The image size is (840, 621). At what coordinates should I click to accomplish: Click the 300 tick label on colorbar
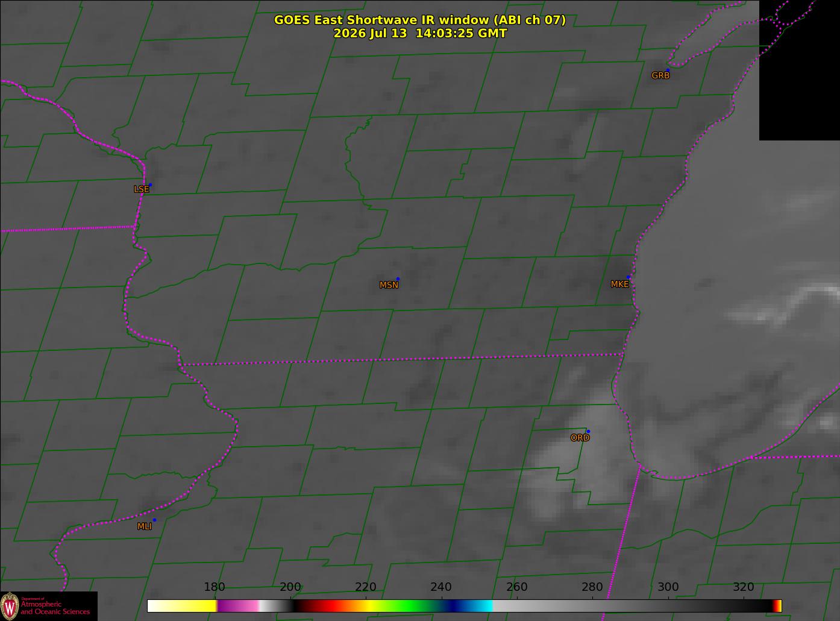[x=668, y=587]
